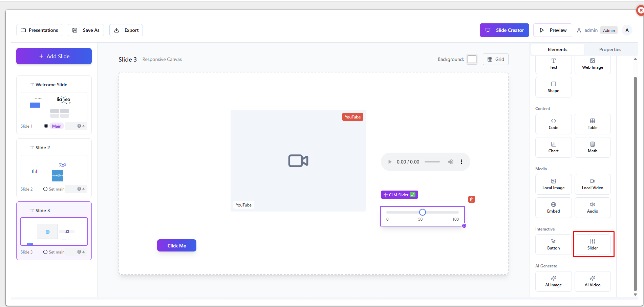Open the admin user avatar menu
This screenshot has width=644, height=307.
tap(627, 30)
